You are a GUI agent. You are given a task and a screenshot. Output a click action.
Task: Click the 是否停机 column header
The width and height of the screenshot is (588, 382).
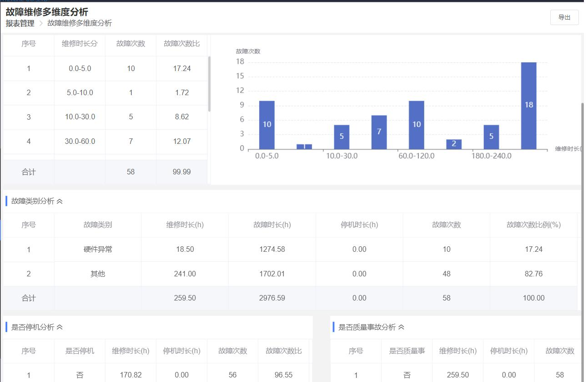pyautogui.click(x=80, y=351)
